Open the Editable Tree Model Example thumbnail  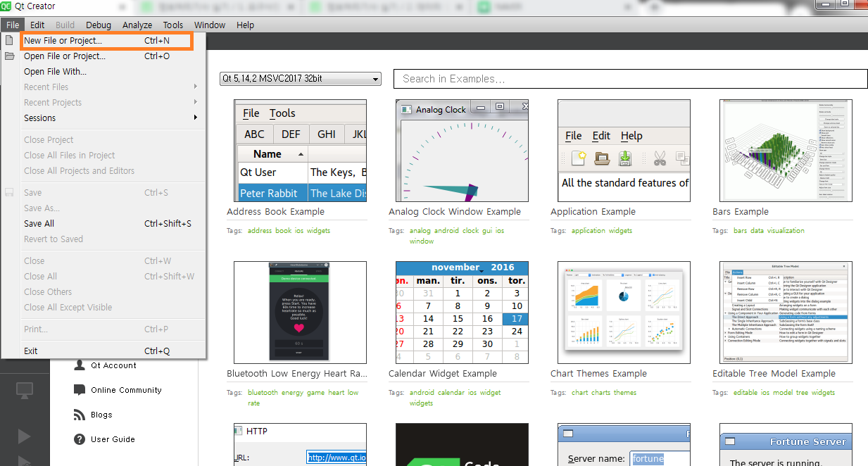pos(786,313)
